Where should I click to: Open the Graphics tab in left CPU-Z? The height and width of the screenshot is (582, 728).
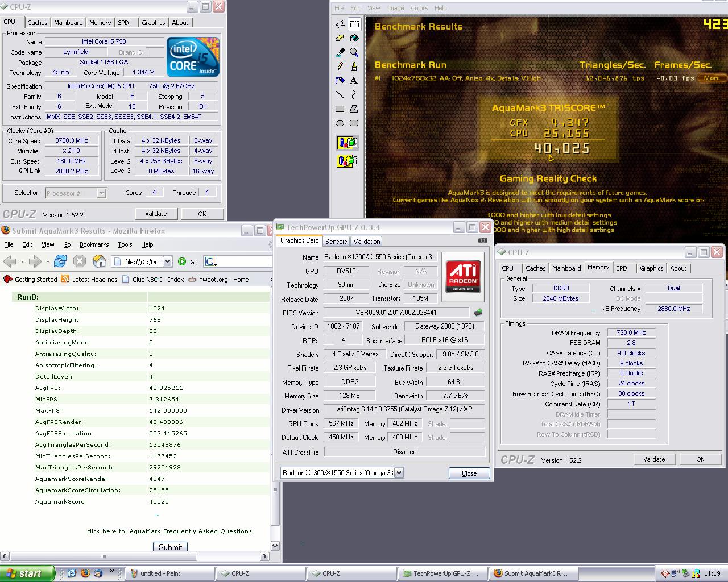(x=154, y=23)
